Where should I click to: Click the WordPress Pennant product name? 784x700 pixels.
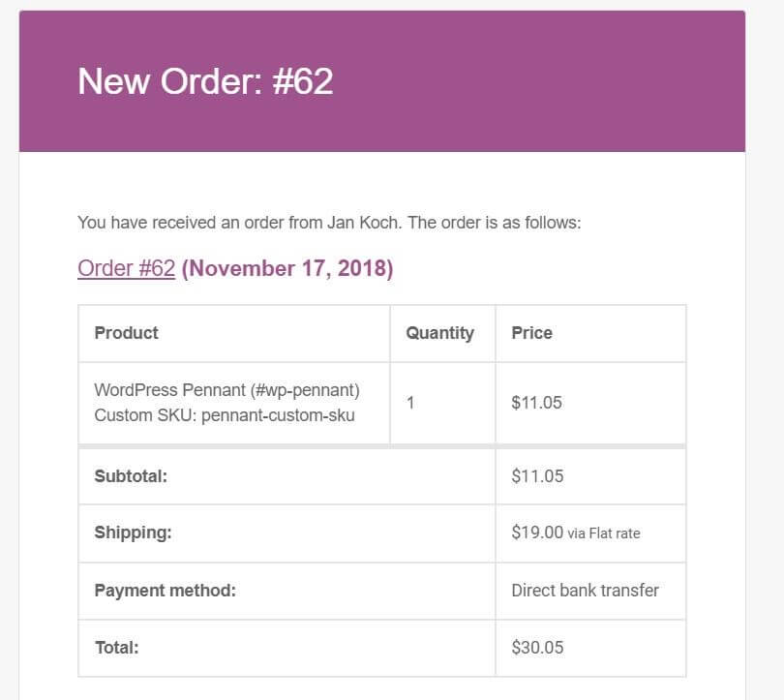[x=226, y=390]
